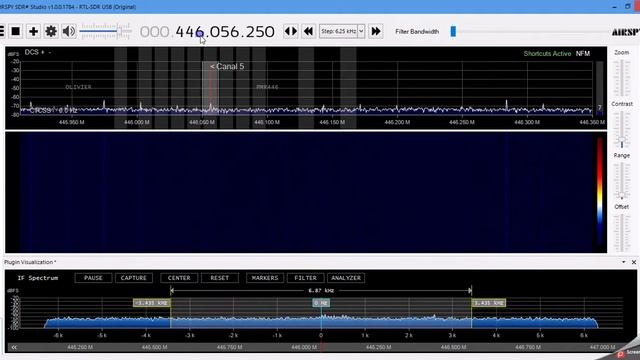Adjust the Offset vertical slider
The height and width of the screenshot is (360, 640).
tap(622, 232)
